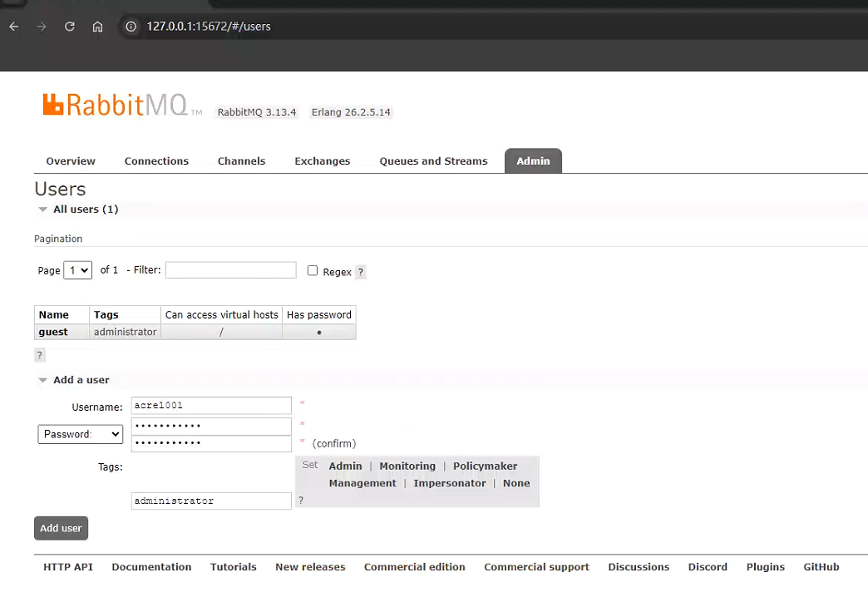Set the Monitoring tag

click(x=407, y=466)
